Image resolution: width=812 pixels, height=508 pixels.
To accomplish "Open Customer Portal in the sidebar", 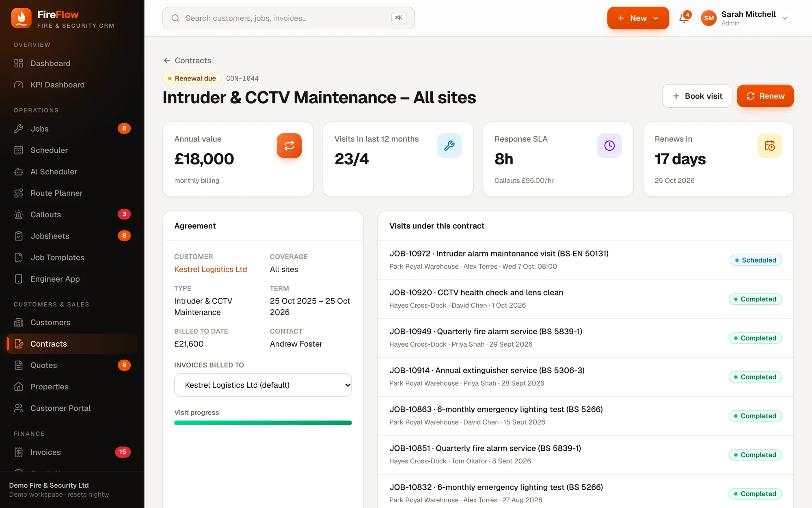I will [72, 408].
